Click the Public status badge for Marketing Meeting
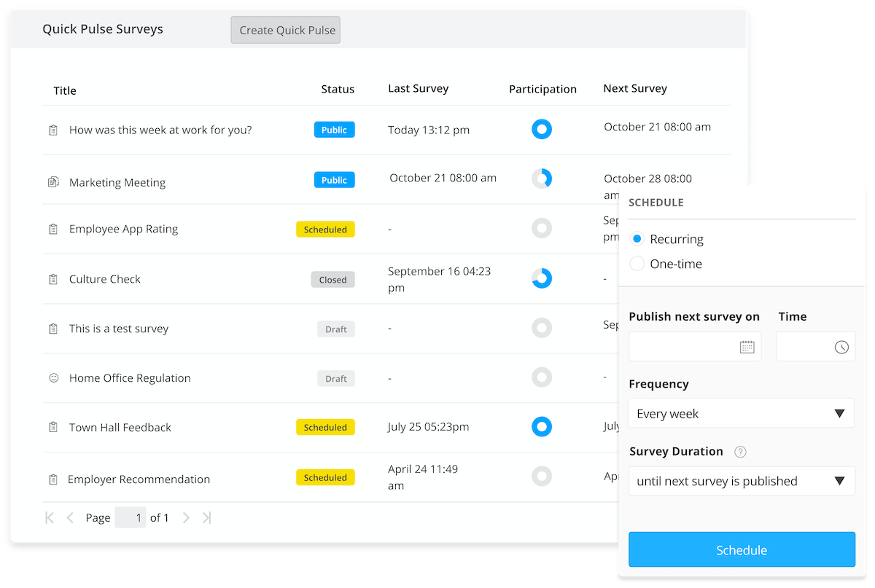 [x=334, y=179]
